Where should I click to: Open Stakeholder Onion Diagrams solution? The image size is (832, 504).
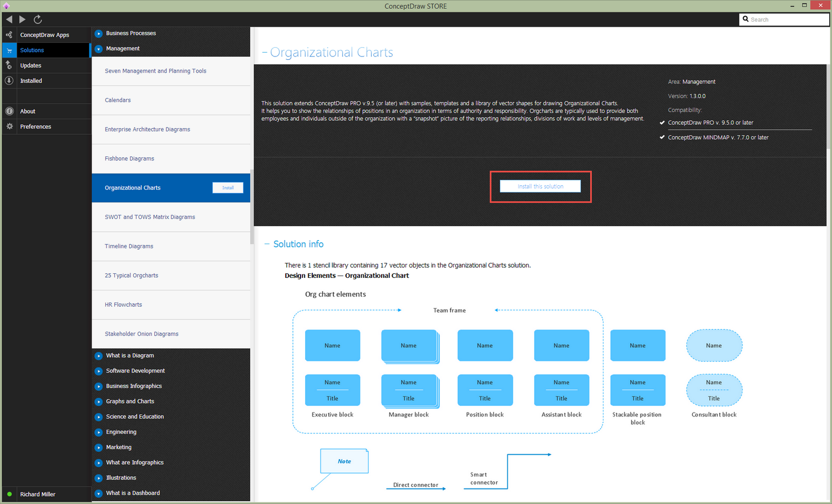tap(171, 334)
